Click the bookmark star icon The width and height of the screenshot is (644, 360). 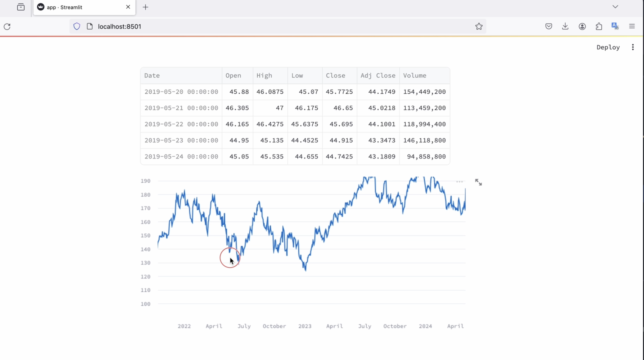tap(479, 27)
